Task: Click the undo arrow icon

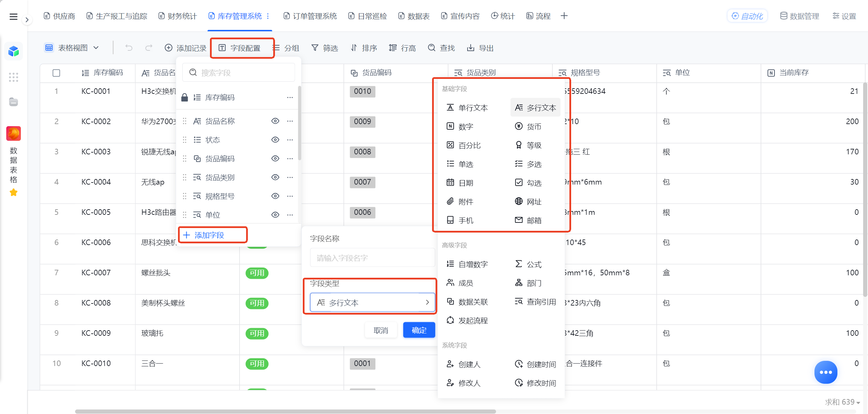Action: click(129, 48)
